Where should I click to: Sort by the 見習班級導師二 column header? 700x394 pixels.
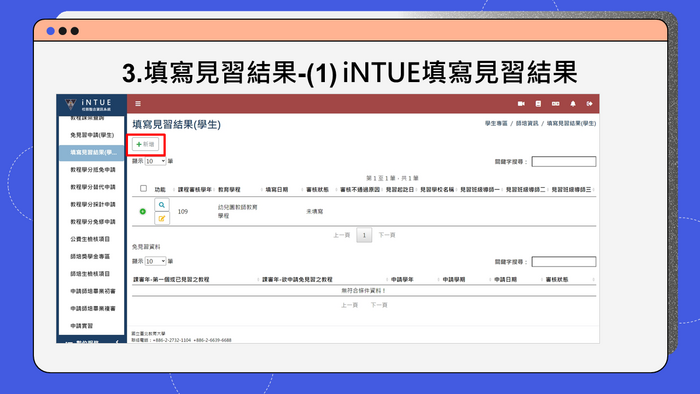pos(525,190)
